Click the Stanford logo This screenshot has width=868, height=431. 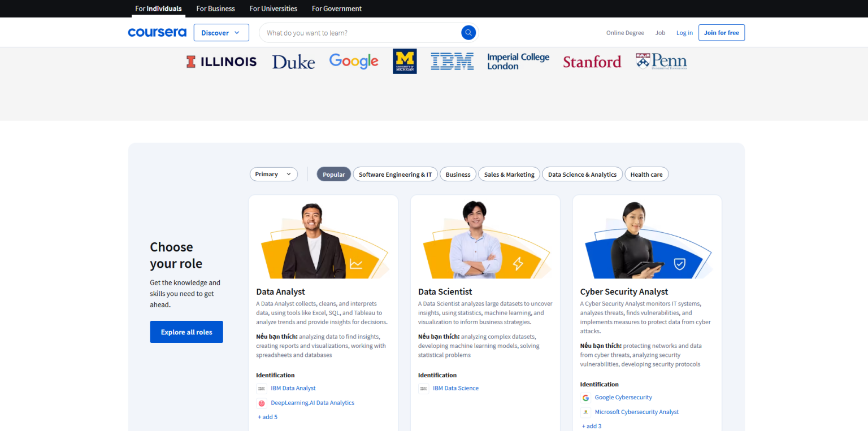click(x=592, y=62)
